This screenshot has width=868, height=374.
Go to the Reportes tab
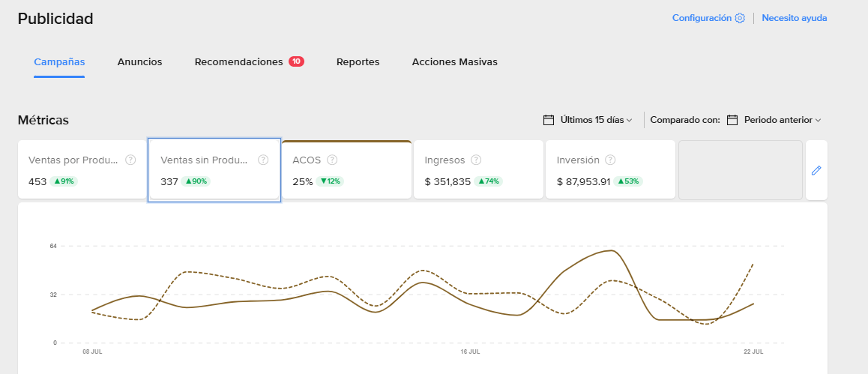[358, 62]
